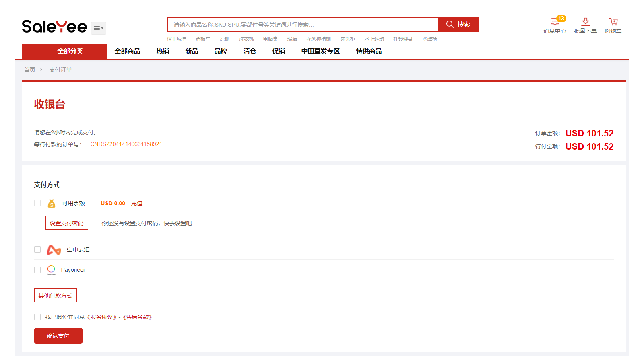This screenshot has width=644, height=362.
Task: Select hot keyword 滑板车
Action: pyautogui.click(x=203, y=39)
